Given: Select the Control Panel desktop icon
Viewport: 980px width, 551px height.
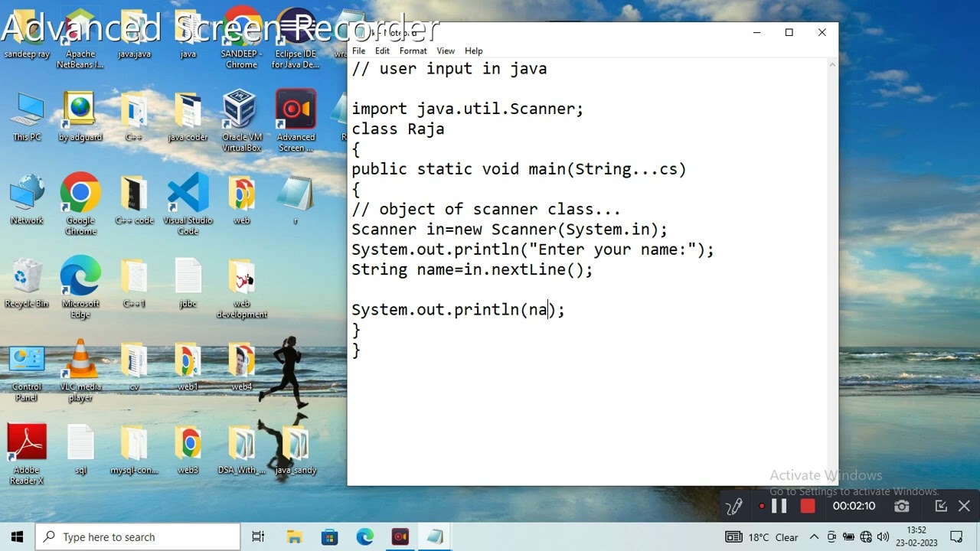Looking at the screenshot, I should (x=27, y=373).
